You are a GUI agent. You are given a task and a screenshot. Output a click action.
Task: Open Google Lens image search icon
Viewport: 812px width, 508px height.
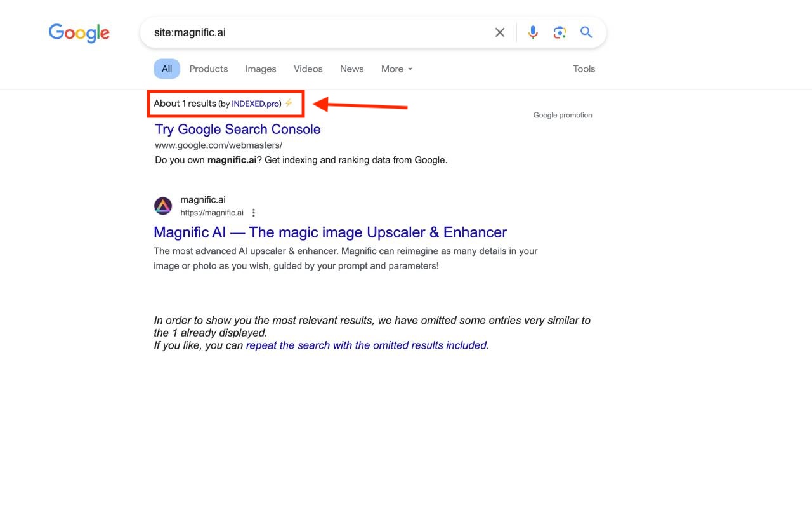point(560,32)
